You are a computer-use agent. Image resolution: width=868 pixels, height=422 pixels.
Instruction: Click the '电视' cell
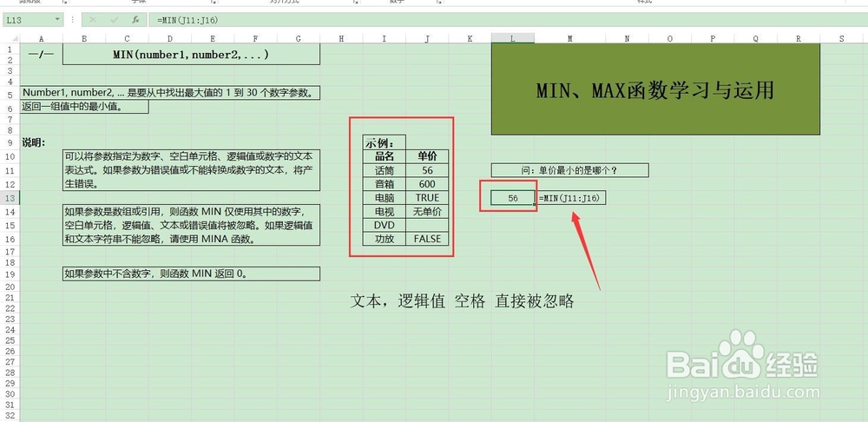(x=385, y=211)
